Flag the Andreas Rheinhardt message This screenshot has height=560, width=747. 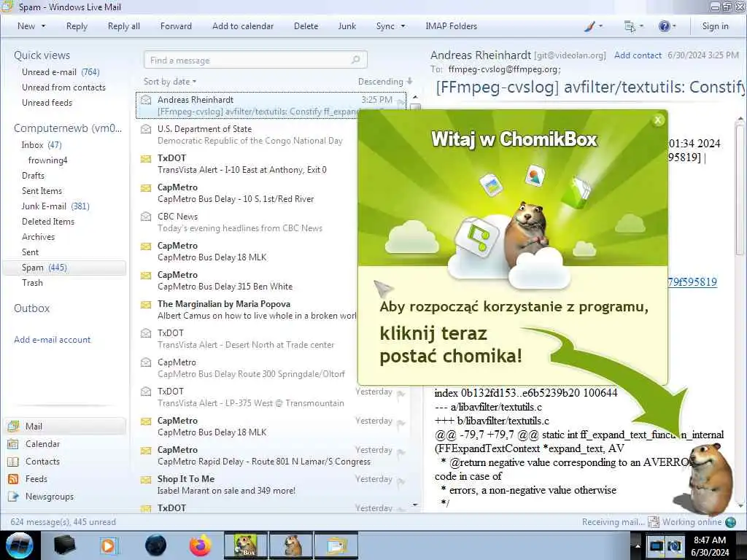tap(400, 101)
